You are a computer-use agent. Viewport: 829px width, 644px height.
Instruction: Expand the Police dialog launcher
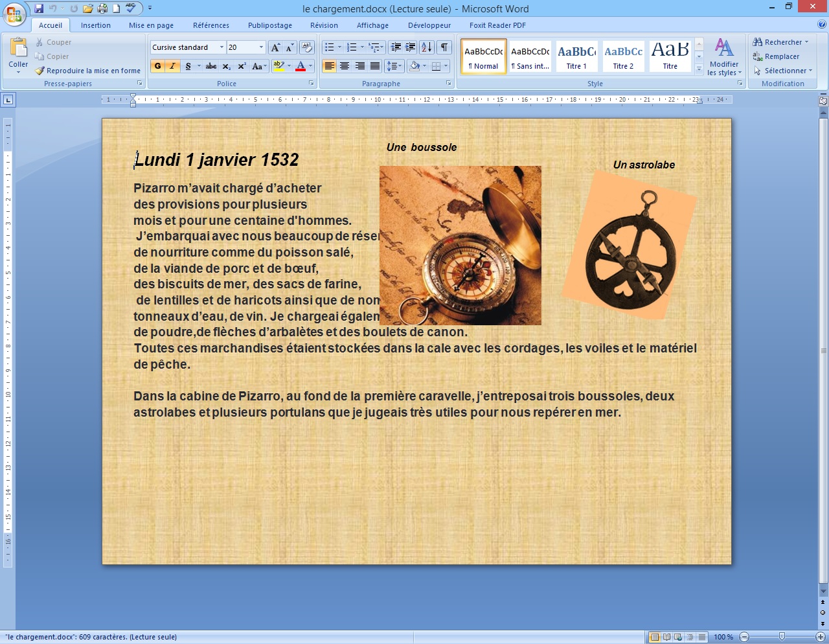click(312, 84)
